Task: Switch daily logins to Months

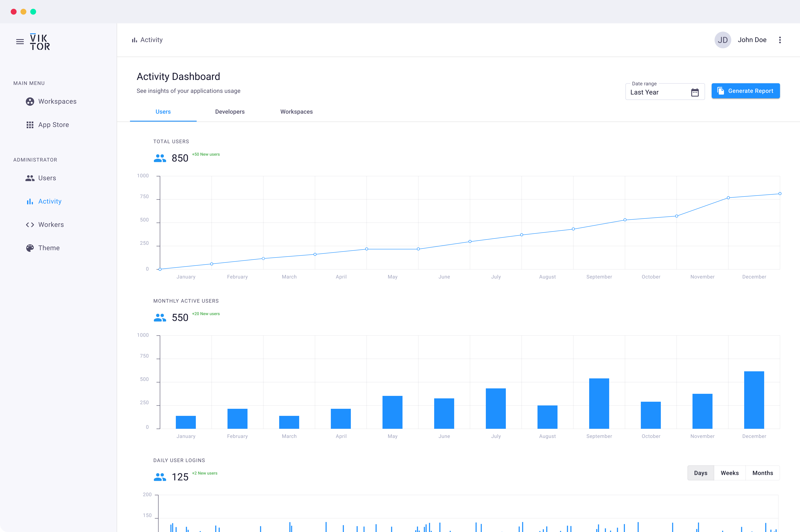Action: point(762,473)
